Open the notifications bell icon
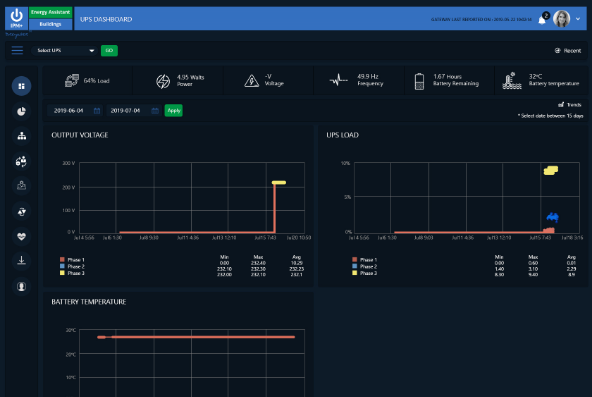 pyautogui.click(x=542, y=20)
